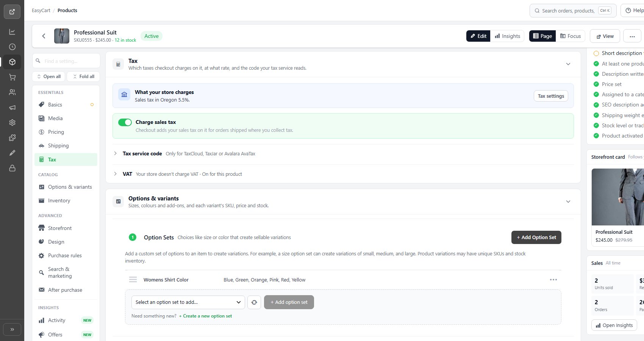Switch to Focus view mode
This screenshot has width=644, height=341.
[571, 36]
